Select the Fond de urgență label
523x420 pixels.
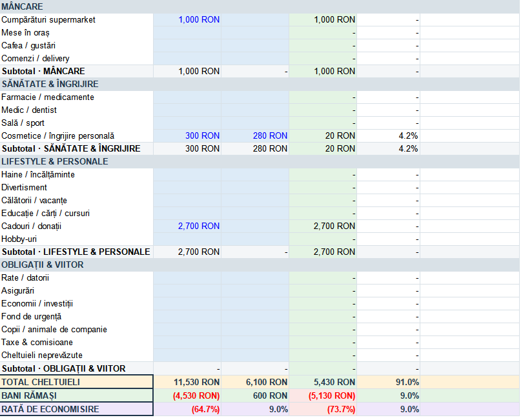(32, 317)
